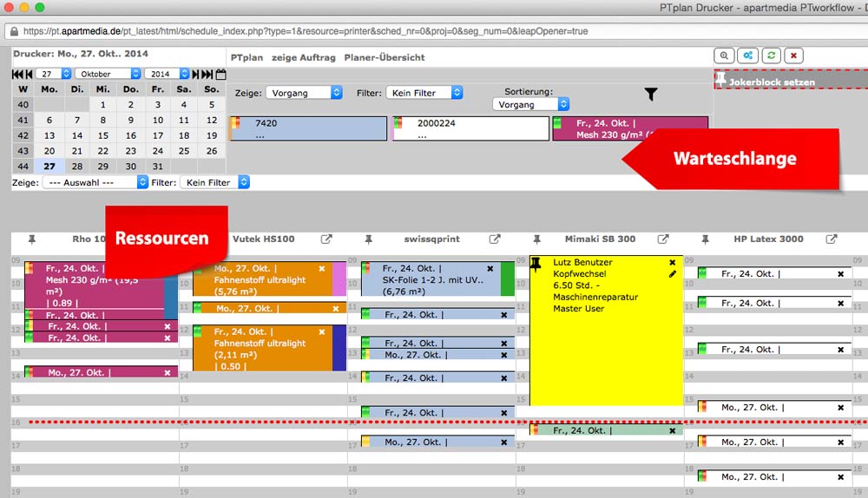The image size is (868, 498).
Task: Open swissqprint in external window
Action: point(495,239)
